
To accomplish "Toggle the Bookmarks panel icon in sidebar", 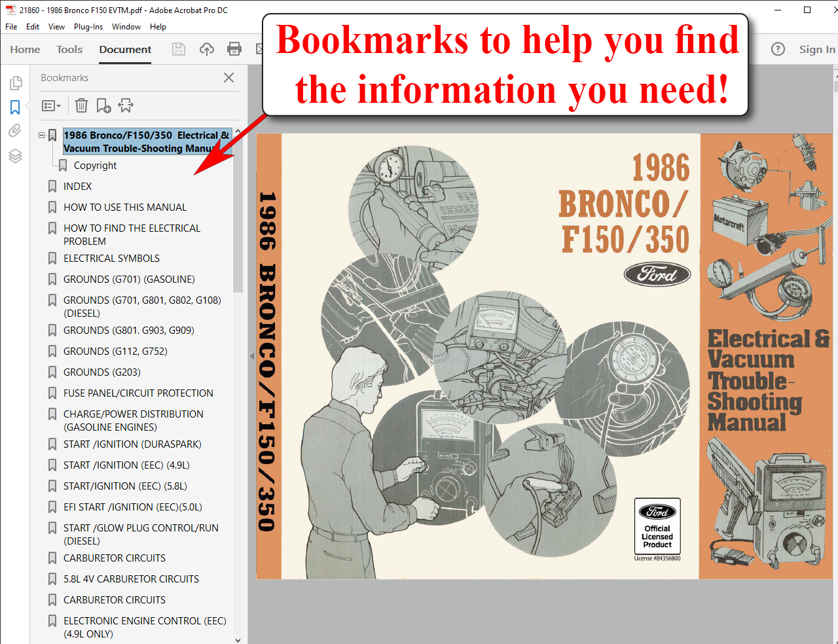I will [x=15, y=107].
